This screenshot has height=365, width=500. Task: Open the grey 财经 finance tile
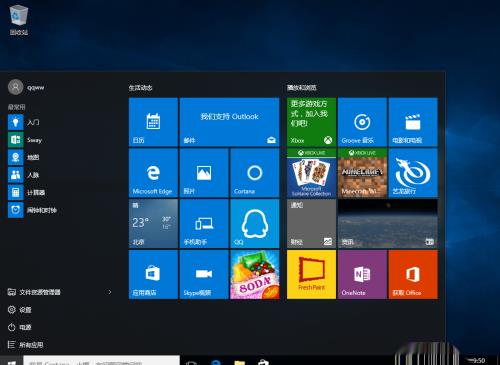311,224
